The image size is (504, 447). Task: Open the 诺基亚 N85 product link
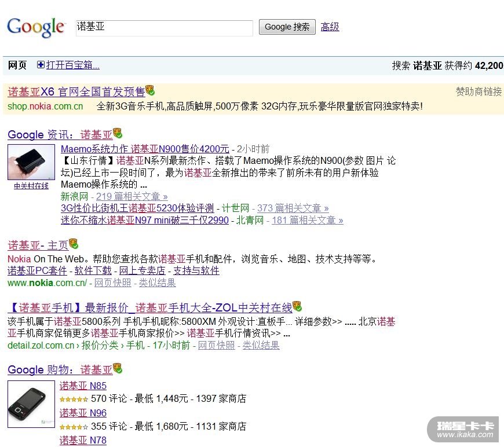(83, 386)
